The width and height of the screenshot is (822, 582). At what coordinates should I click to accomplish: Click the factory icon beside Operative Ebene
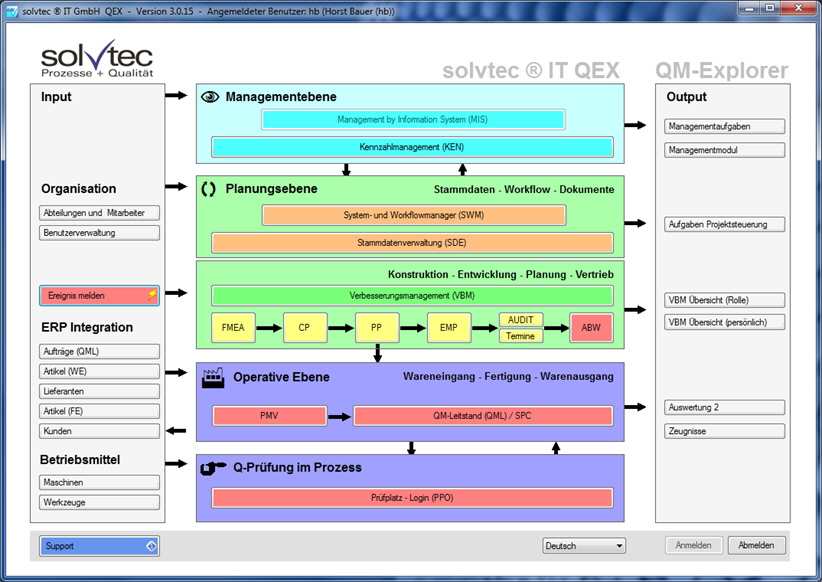point(213,378)
